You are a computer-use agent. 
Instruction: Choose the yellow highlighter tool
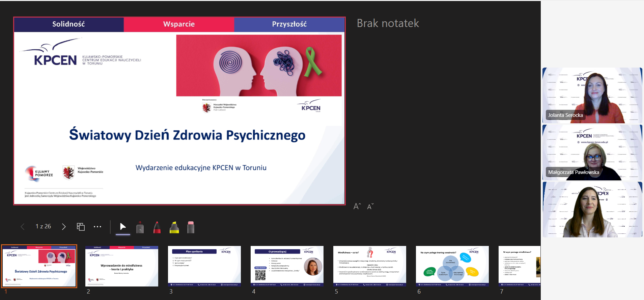174,227
